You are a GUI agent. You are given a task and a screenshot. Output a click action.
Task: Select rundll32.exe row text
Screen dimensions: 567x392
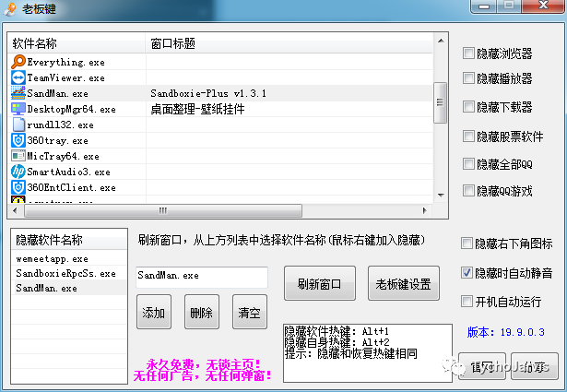pyautogui.click(x=61, y=125)
